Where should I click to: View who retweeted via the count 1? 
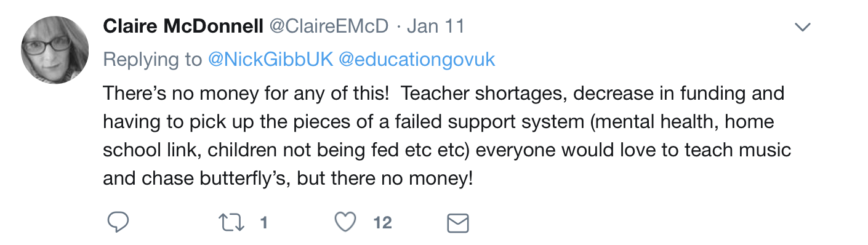point(264,222)
